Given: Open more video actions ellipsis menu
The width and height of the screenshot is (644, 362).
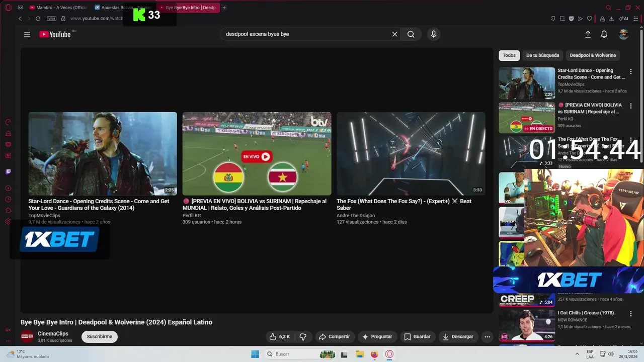Looking at the screenshot, I should pos(487,336).
